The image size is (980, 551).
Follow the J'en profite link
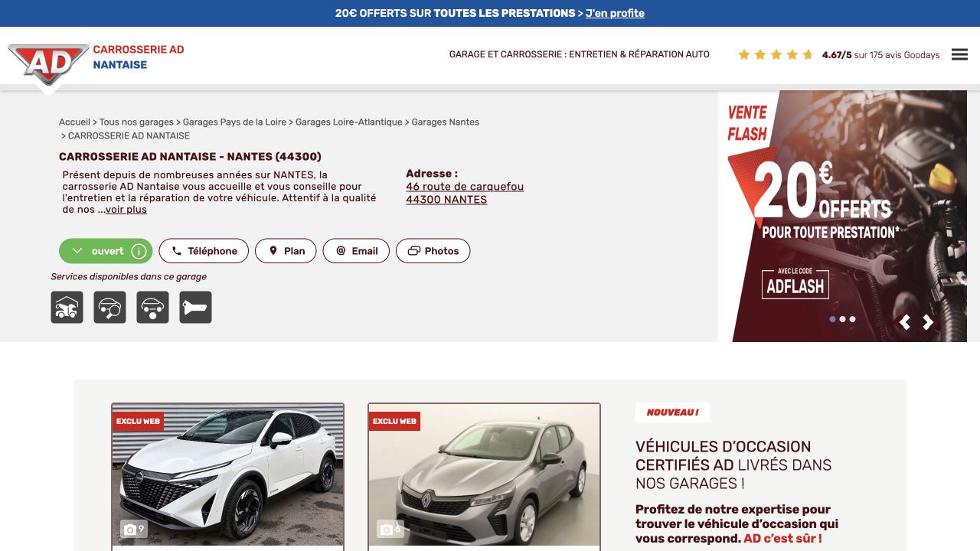[615, 13]
